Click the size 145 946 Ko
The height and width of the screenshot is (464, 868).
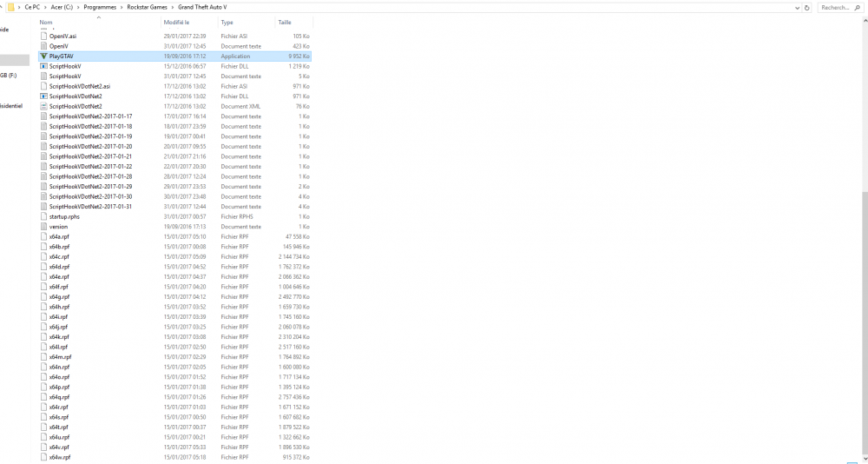(296, 247)
